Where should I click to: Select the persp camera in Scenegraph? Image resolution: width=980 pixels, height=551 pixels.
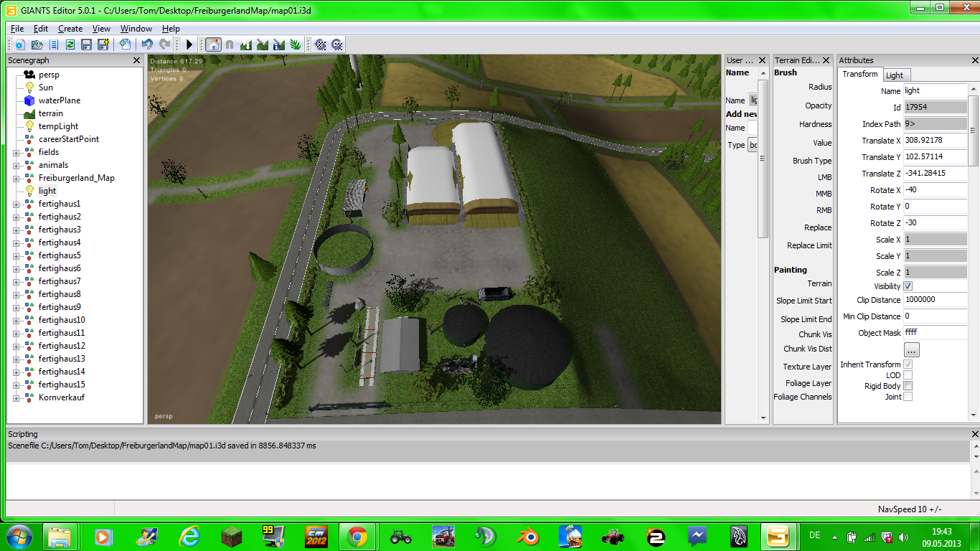click(x=49, y=75)
